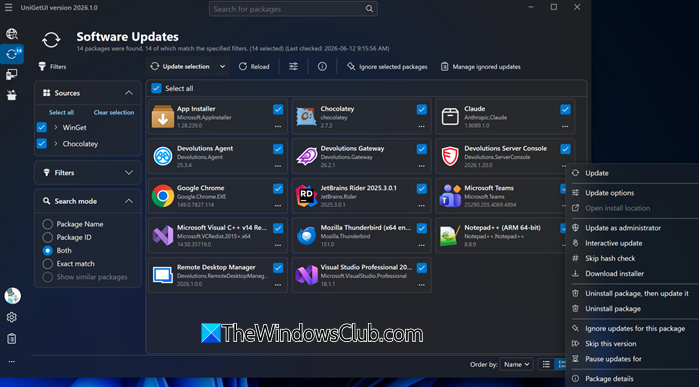Open the settings gear in sidebar
This screenshot has height=387, width=700.
pos(12,317)
